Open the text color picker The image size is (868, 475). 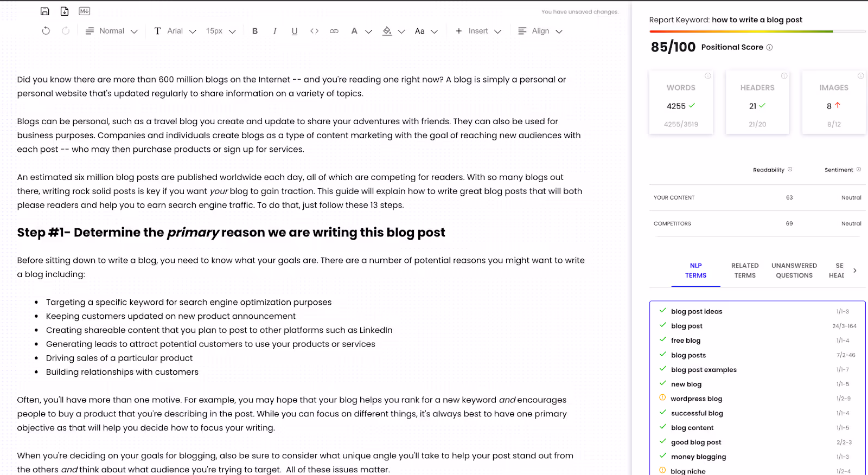361,31
